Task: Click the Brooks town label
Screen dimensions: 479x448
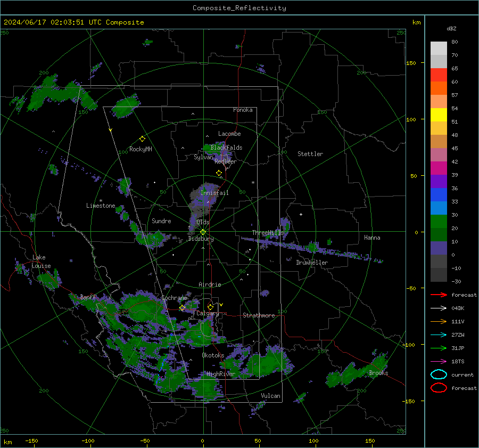Action: click(x=378, y=373)
